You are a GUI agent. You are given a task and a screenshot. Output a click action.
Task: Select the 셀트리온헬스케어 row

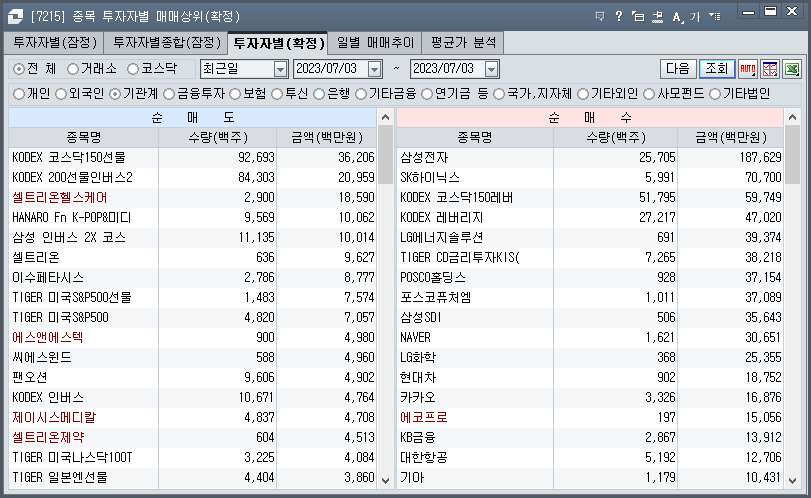[x=192, y=198]
